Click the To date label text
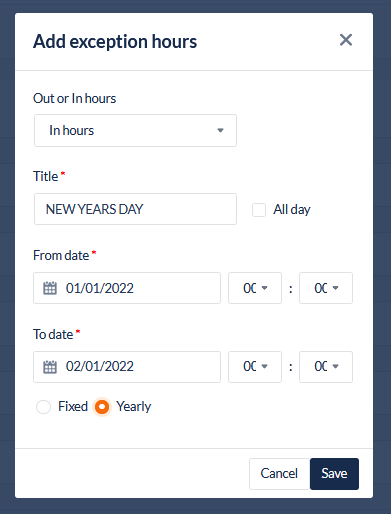Screen dimensions: 391x514 click(x=53, y=334)
